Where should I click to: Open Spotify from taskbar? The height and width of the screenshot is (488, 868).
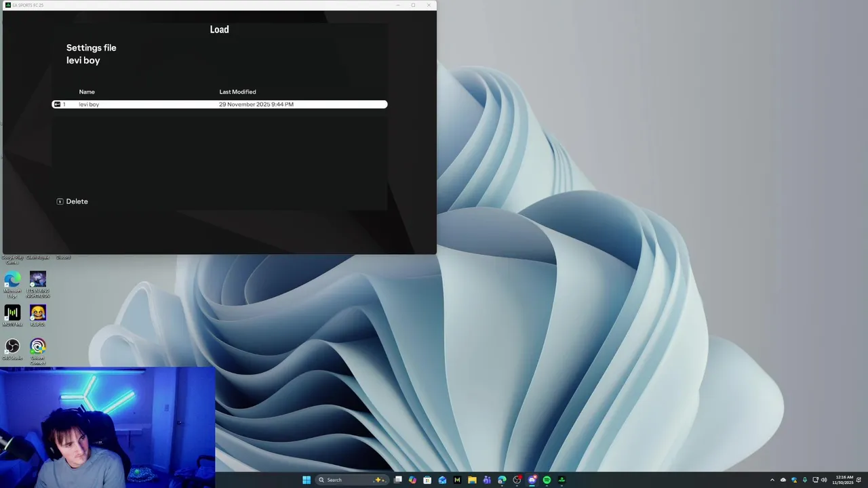(x=547, y=480)
